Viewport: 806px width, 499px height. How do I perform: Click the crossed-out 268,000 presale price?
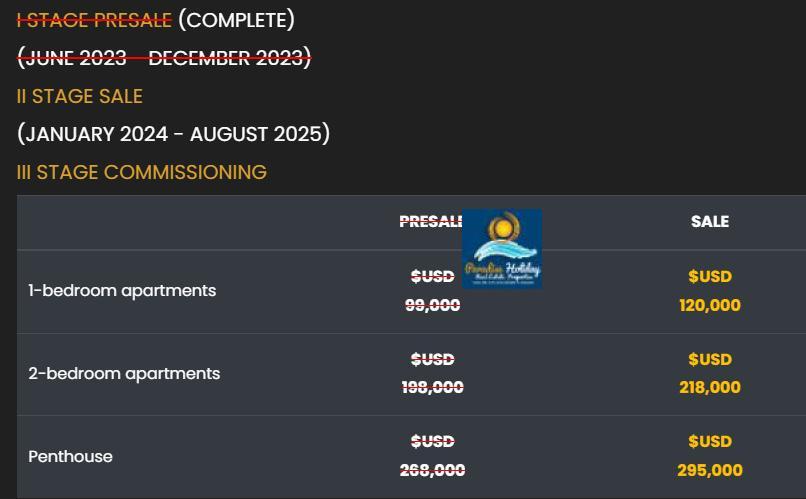432,470
